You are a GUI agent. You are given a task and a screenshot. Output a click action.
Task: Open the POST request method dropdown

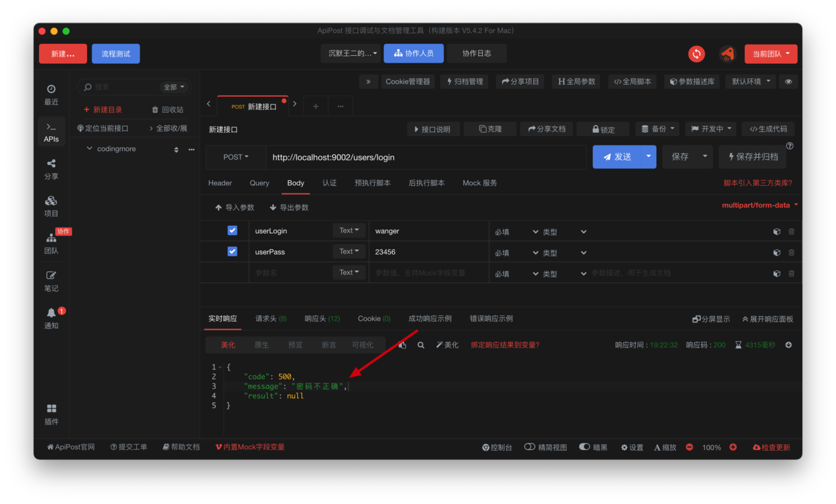(236, 157)
